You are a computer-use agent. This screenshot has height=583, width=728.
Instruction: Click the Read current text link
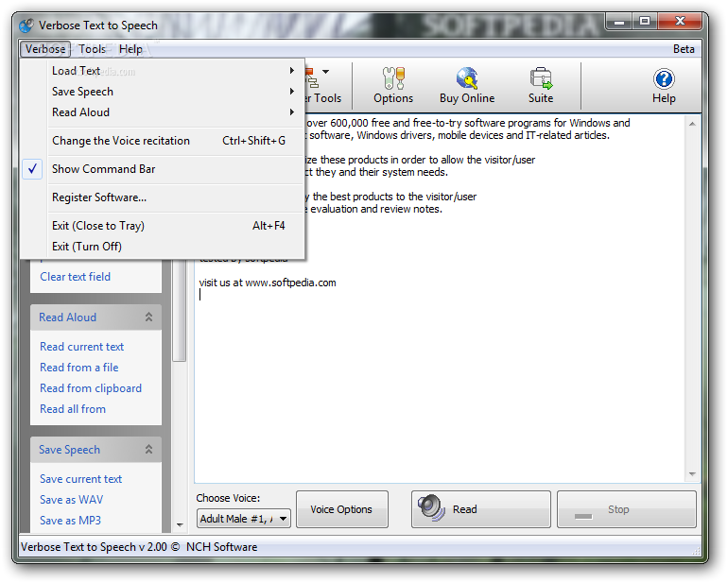(x=81, y=347)
